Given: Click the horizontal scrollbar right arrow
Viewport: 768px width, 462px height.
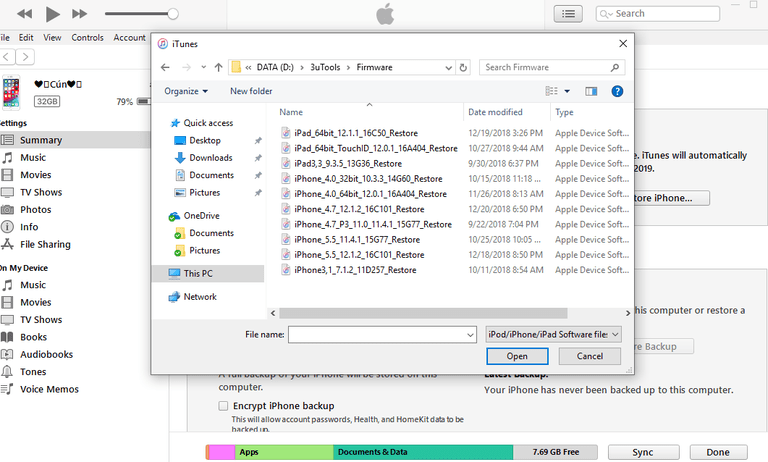Looking at the screenshot, I should [x=627, y=313].
